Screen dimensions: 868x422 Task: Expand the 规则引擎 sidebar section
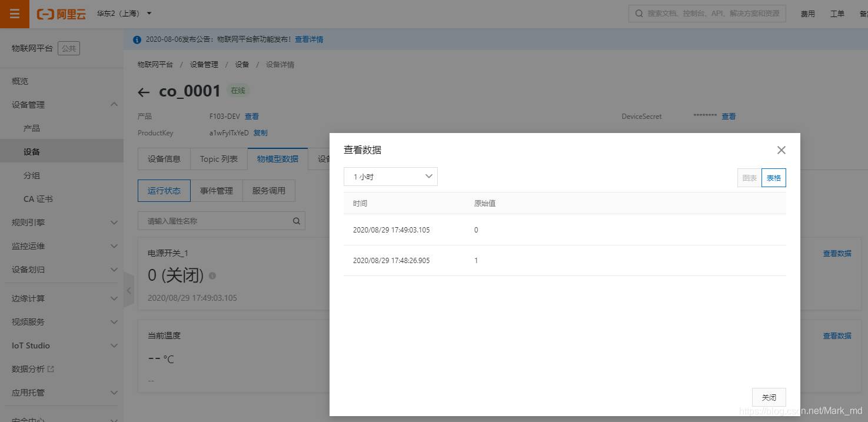pyautogui.click(x=61, y=222)
